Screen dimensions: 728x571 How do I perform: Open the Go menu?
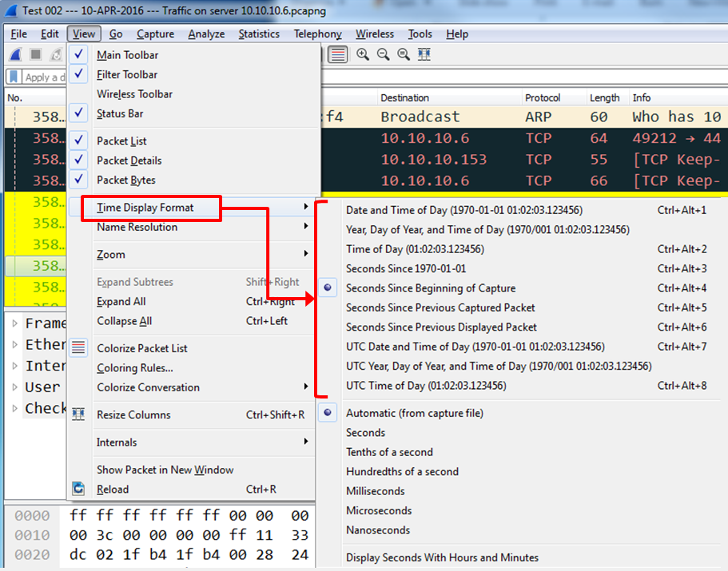[116, 34]
